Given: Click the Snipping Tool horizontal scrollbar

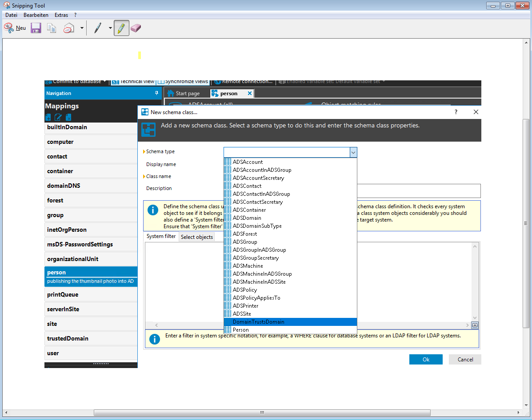Looking at the screenshot, I should click(262, 412).
